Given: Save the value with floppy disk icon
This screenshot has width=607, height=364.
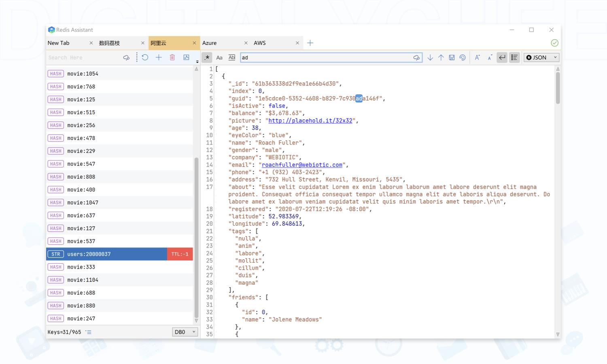Looking at the screenshot, I should tap(452, 57).
